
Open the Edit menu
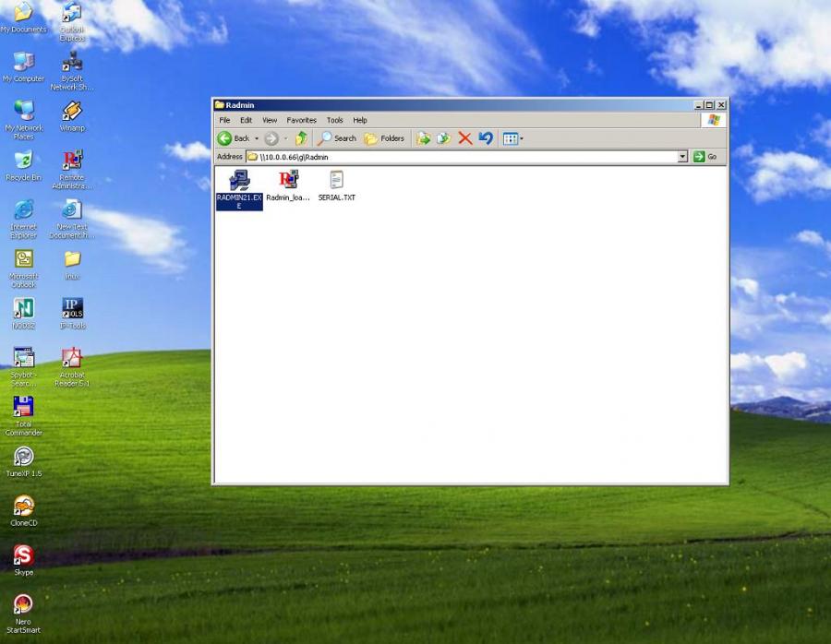246,120
